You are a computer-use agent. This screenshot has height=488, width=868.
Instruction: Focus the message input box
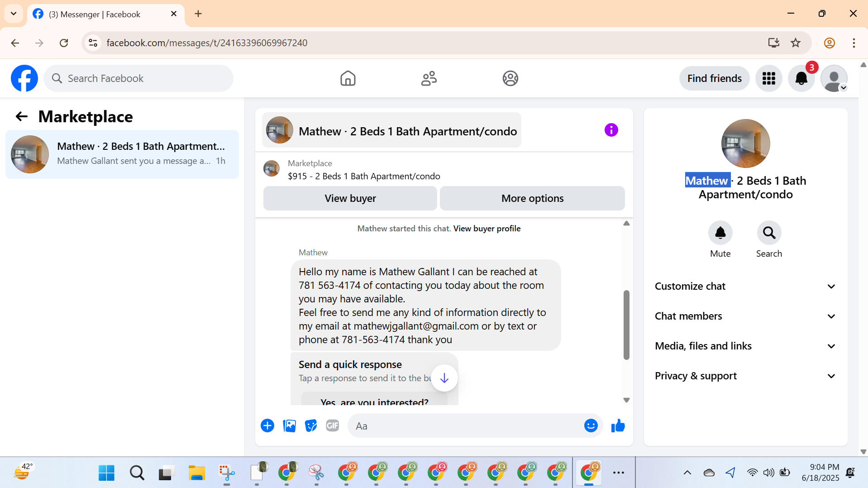(466, 426)
